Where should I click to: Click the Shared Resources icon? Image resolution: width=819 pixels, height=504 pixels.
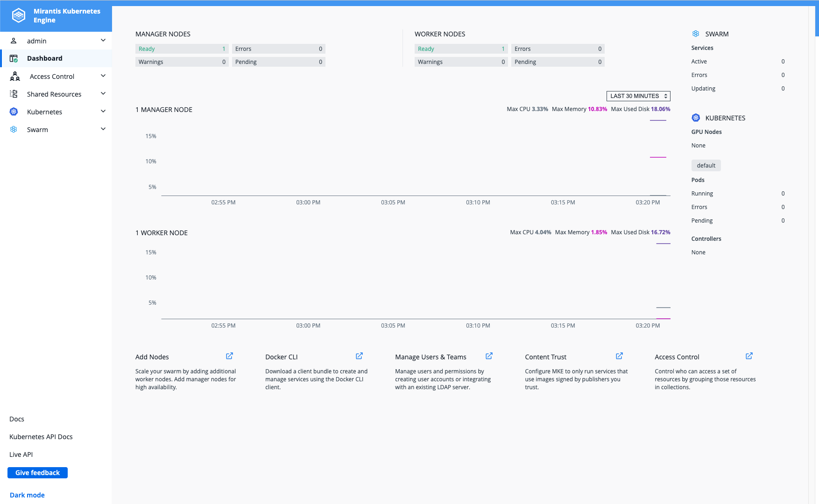point(14,94)
